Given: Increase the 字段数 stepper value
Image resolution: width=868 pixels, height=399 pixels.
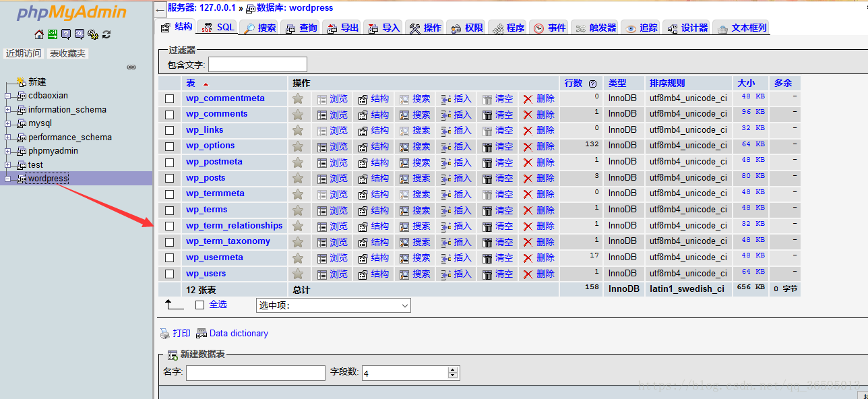Looking at the screenshot, I should coord(454,369).
